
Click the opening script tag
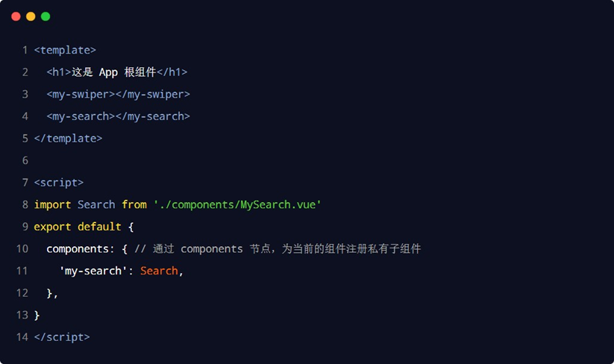59,183
